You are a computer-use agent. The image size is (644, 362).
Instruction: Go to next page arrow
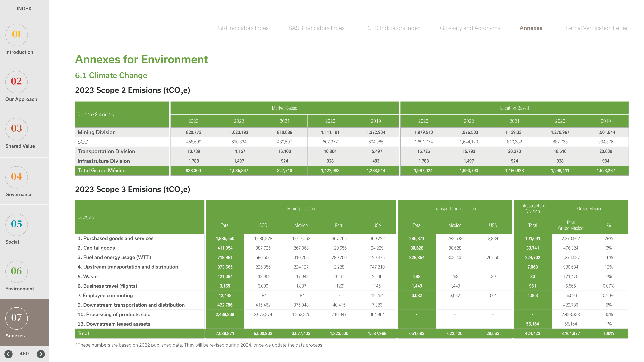[x=41, y=354]
